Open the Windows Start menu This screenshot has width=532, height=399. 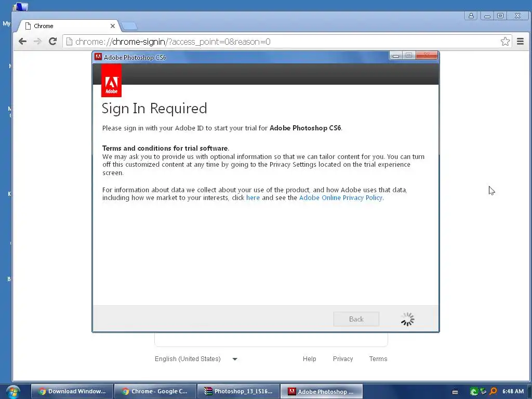(12, 392)
